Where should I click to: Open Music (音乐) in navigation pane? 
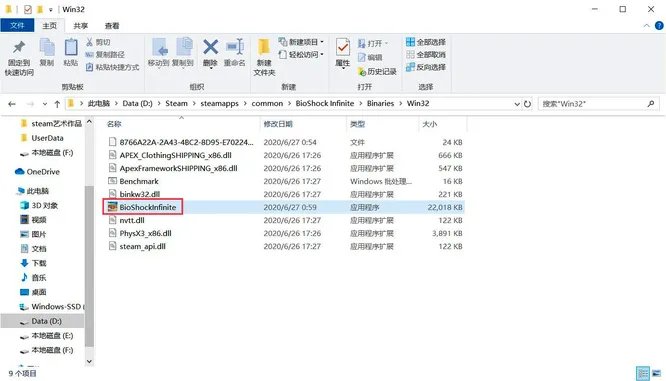point(34,278)
